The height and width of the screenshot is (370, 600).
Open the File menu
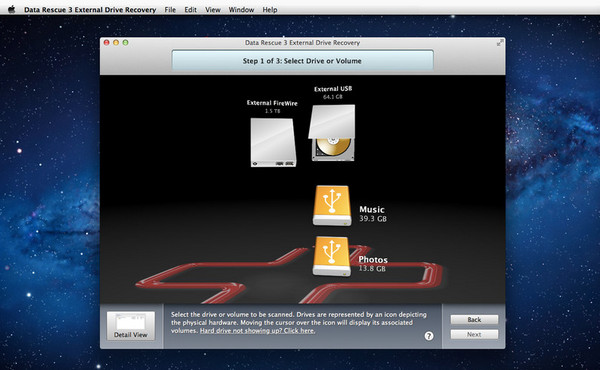(x=170, y=10)
